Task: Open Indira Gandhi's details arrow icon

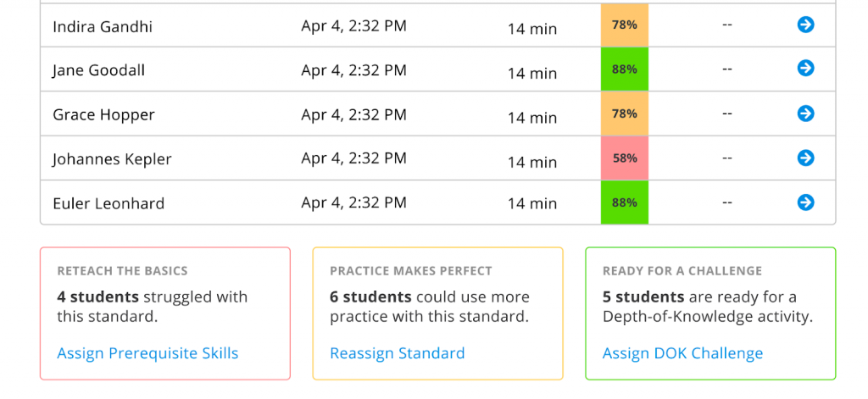Action: 805,25
